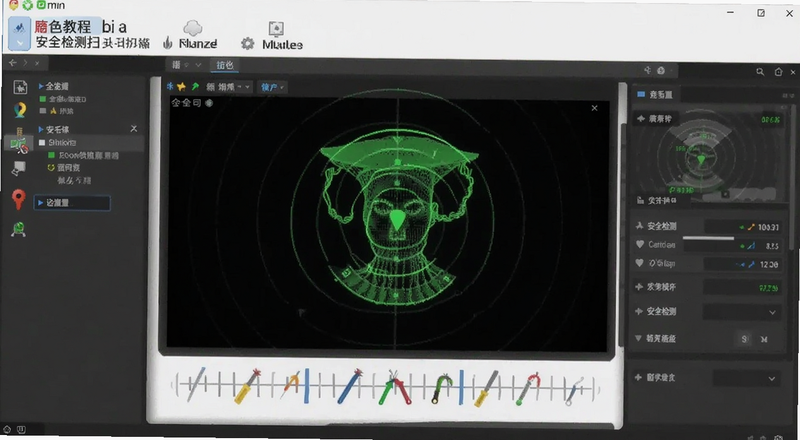Click the gear icon beside Mianles

pos(247,43)
